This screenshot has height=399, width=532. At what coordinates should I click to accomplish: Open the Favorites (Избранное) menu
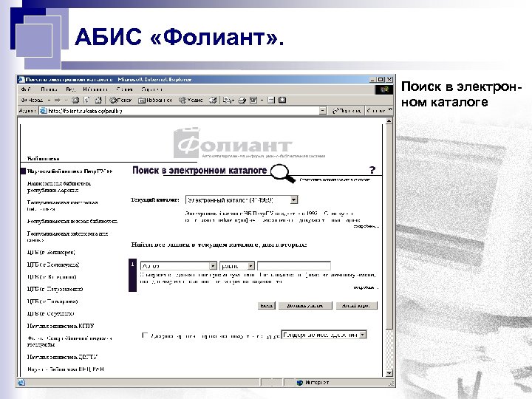(95, 89)
